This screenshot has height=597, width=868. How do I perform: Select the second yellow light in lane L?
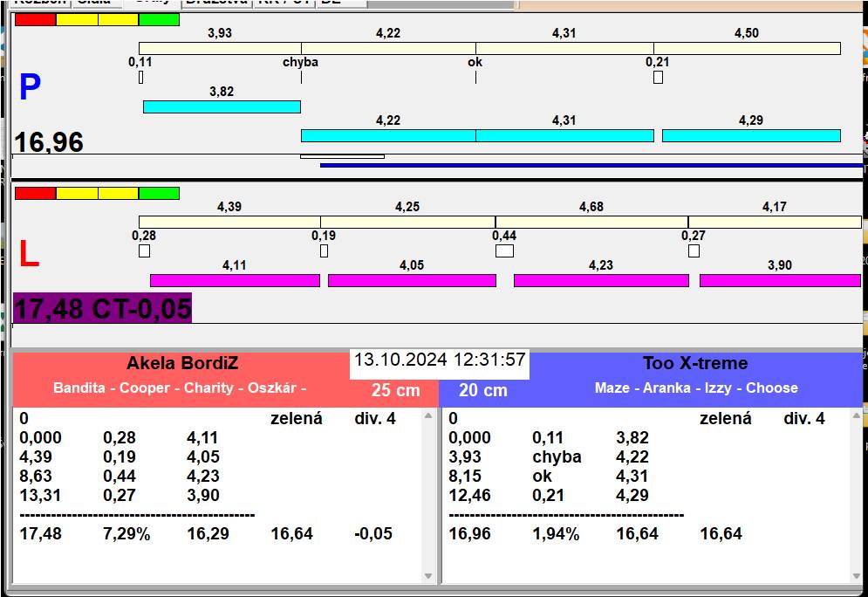pyautogui.click(x=118, y=193)
